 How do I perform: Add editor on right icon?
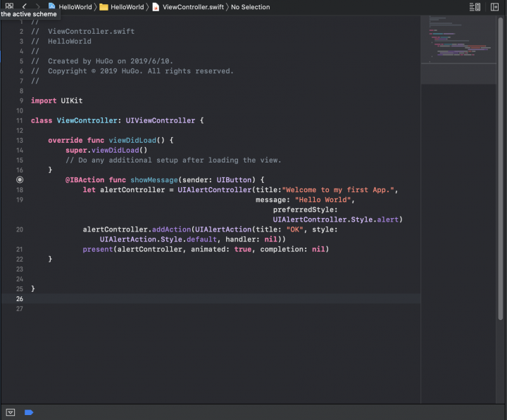click(494, 7)
